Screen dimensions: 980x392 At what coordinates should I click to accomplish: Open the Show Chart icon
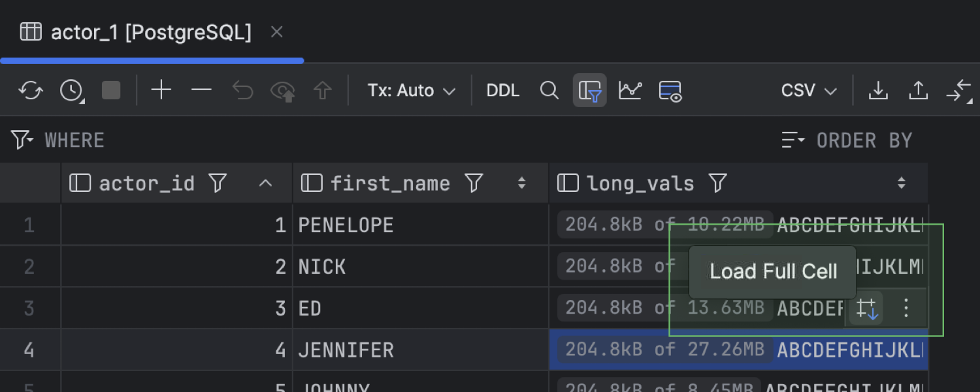pos(630,90)
